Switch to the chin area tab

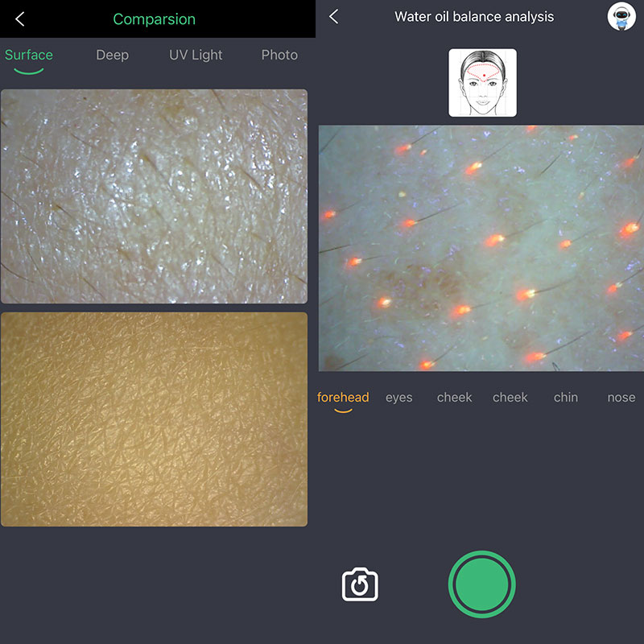click(x=566, y=398)
